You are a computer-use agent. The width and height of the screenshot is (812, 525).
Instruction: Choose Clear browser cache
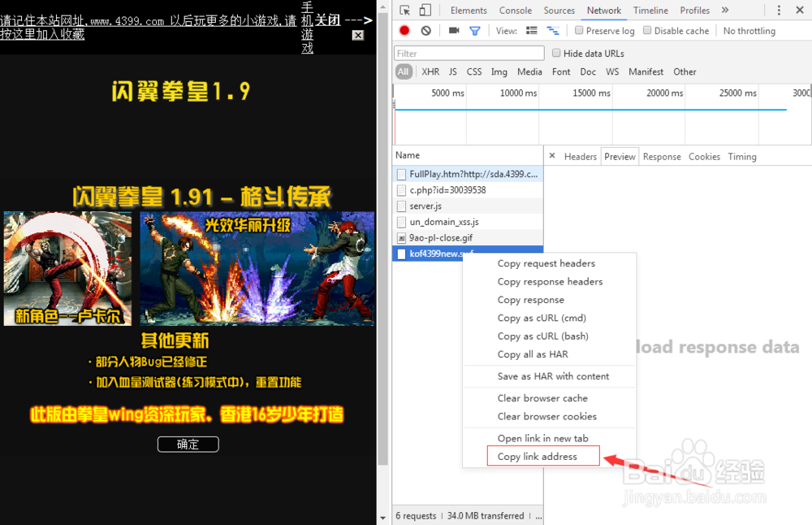[549, 398]
